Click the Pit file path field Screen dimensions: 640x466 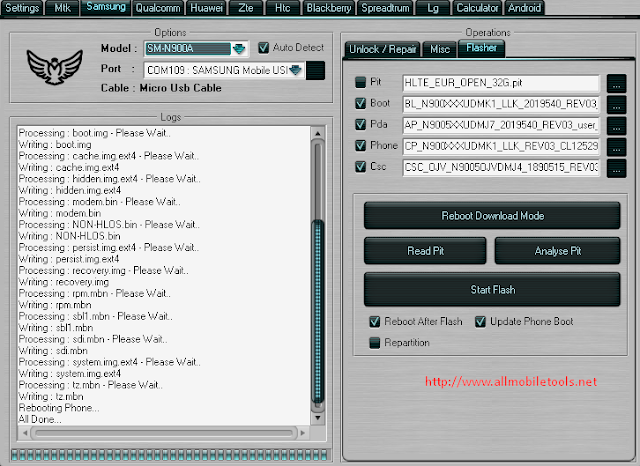(x=501, y=83)
